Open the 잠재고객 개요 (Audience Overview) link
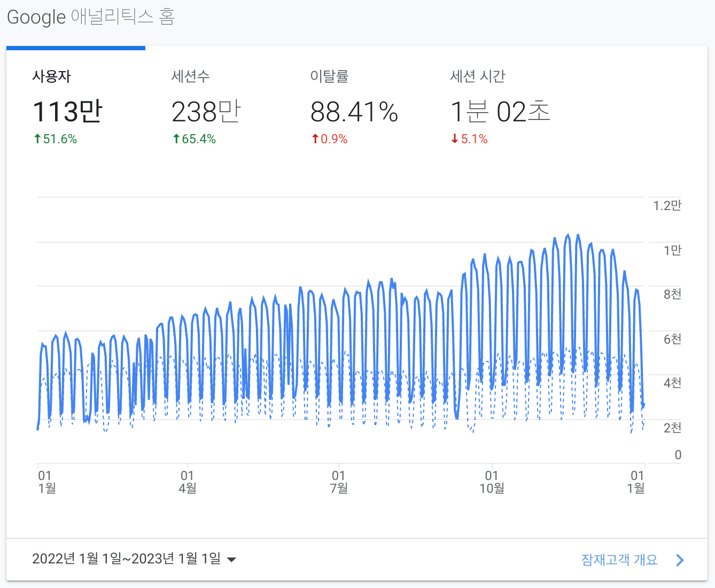 (619, 559)
